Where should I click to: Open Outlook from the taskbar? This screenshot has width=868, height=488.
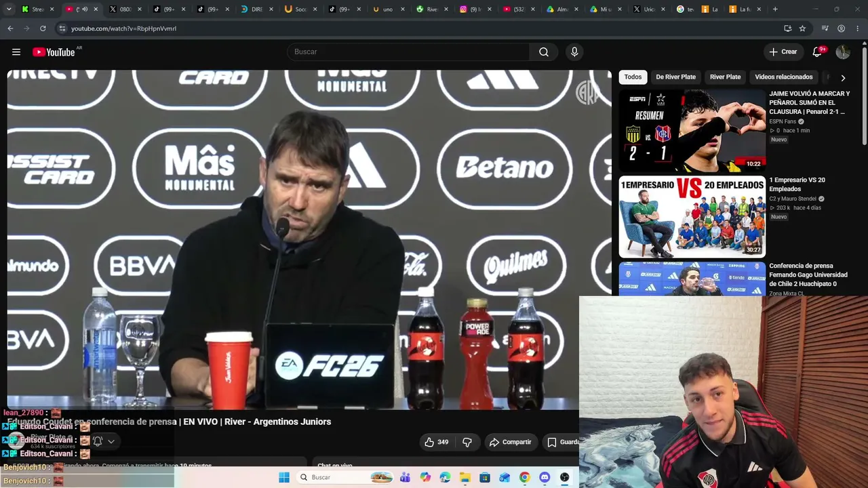[505, 477]
